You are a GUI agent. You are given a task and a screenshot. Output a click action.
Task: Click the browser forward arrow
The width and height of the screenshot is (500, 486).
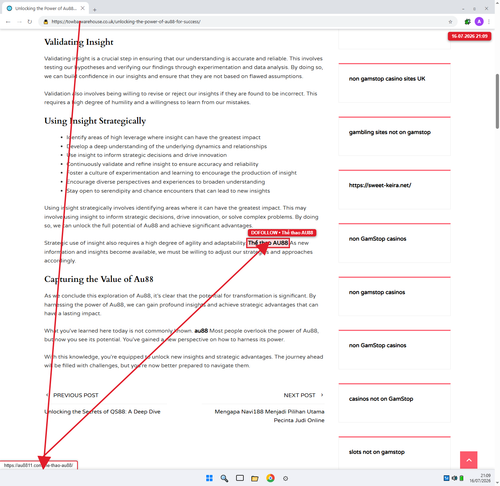click(x=19, y=22)
